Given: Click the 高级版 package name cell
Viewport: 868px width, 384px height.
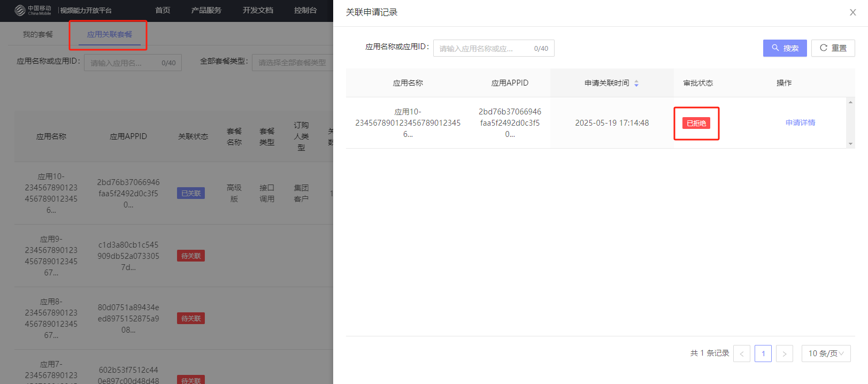Looking at the screenshot, I should coord(234,194).
